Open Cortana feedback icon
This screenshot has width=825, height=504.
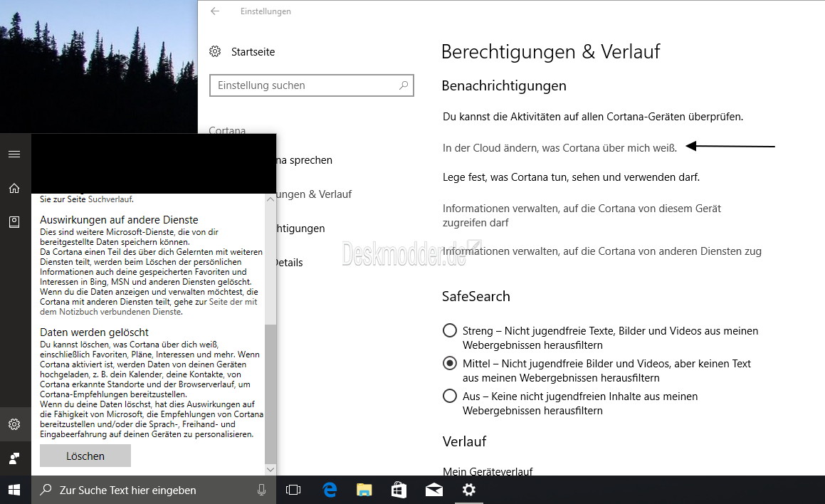click(15, 458)
